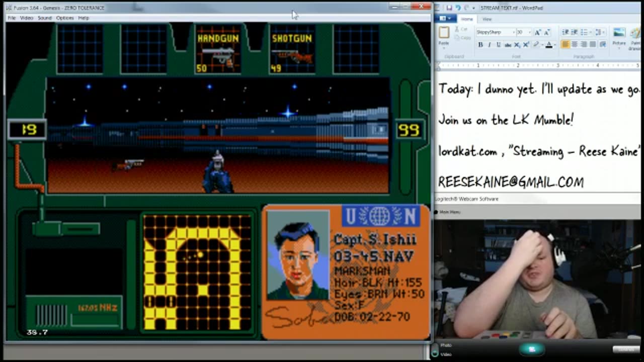Screen dimensions: 644x362
Task: Undo the last action in WordPad
Action: pos(458,8)
